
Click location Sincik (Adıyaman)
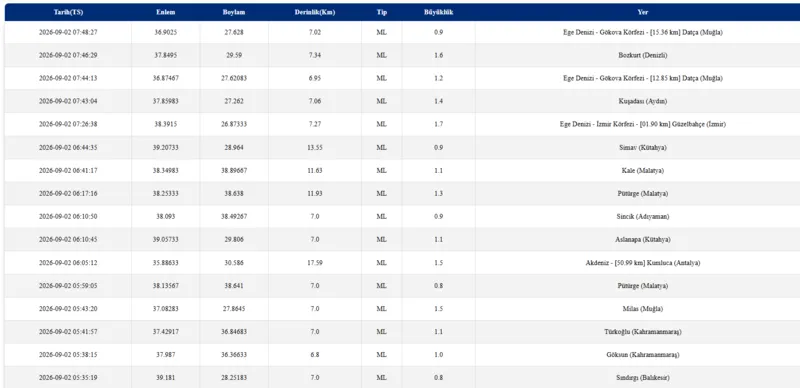(x=642, y=216)
